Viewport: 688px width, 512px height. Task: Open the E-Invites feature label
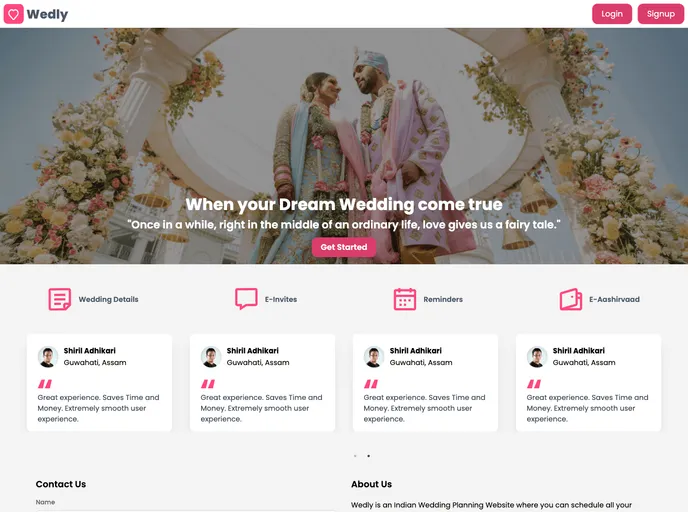coord(281,299)
